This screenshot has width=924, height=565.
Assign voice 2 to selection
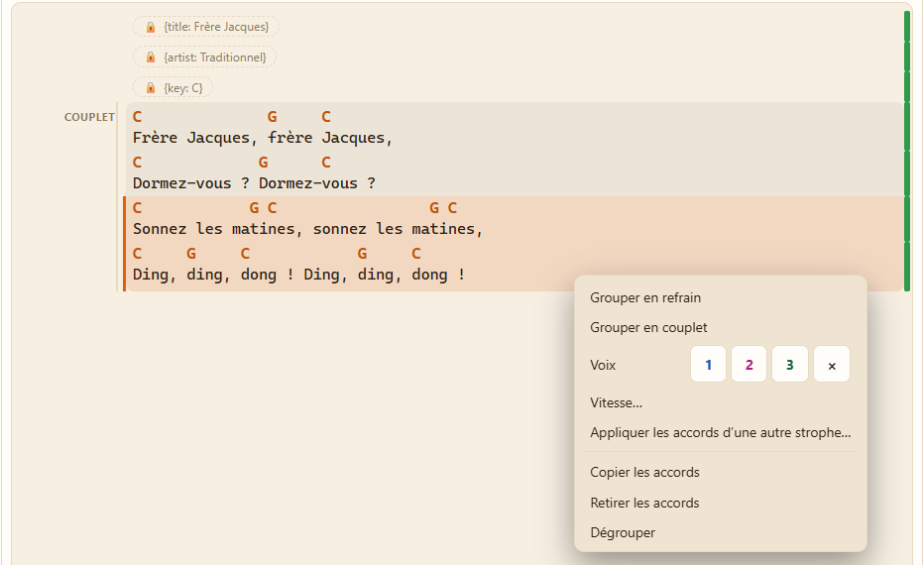749,365
